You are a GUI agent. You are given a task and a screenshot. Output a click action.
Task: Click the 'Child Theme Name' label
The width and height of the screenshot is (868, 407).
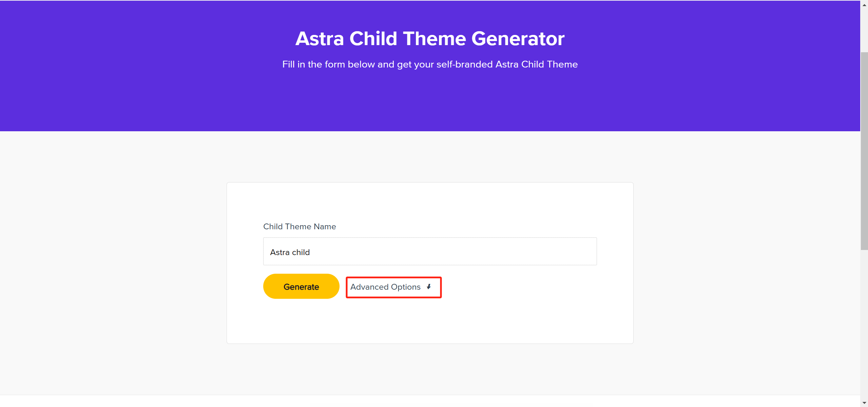pos(299,226)
